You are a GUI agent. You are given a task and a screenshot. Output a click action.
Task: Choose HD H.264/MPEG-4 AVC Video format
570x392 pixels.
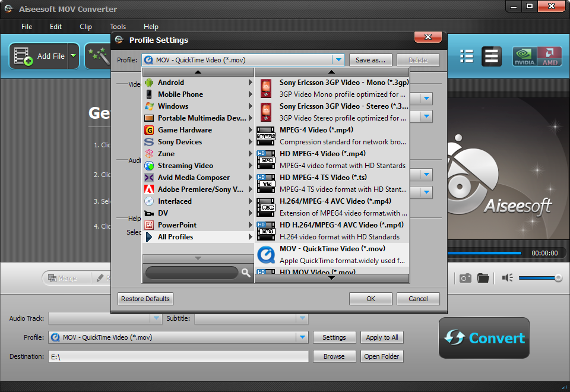(332, 231)
